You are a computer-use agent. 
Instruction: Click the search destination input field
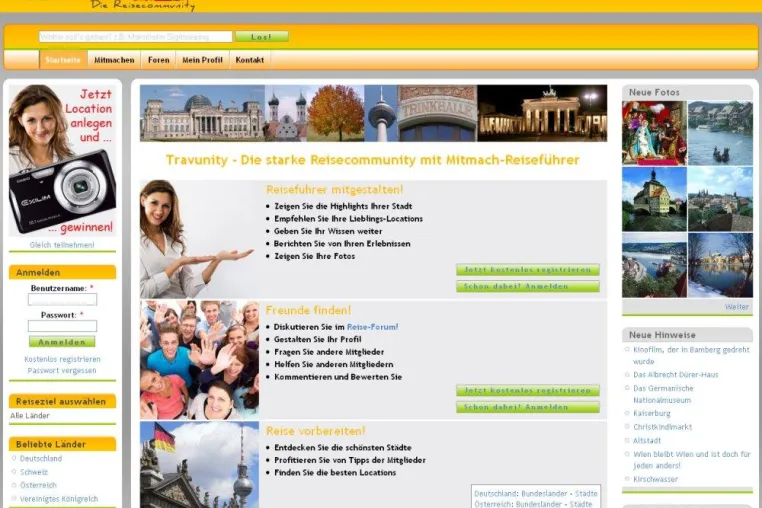[136, 37]
